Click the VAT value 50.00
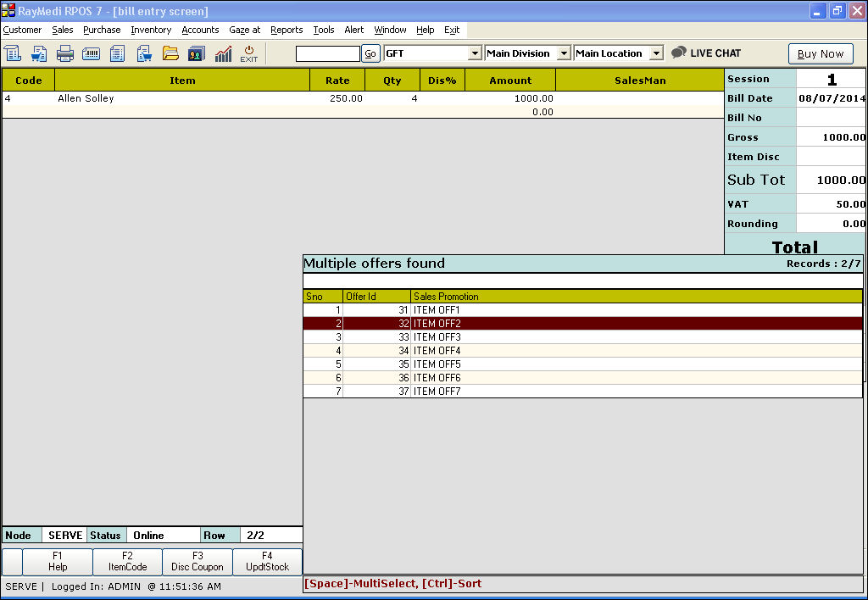Viewport: 868px width, 600px height. 832,204
